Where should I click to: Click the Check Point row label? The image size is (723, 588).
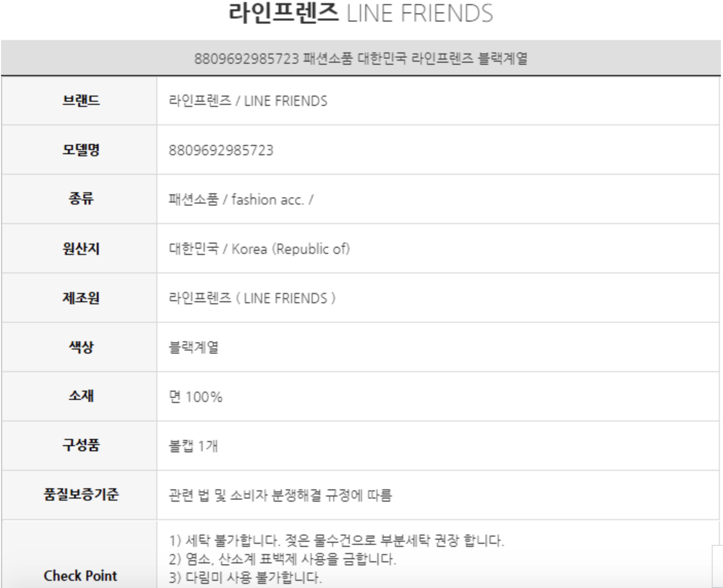pyautogui.click(x=81, y=576)
